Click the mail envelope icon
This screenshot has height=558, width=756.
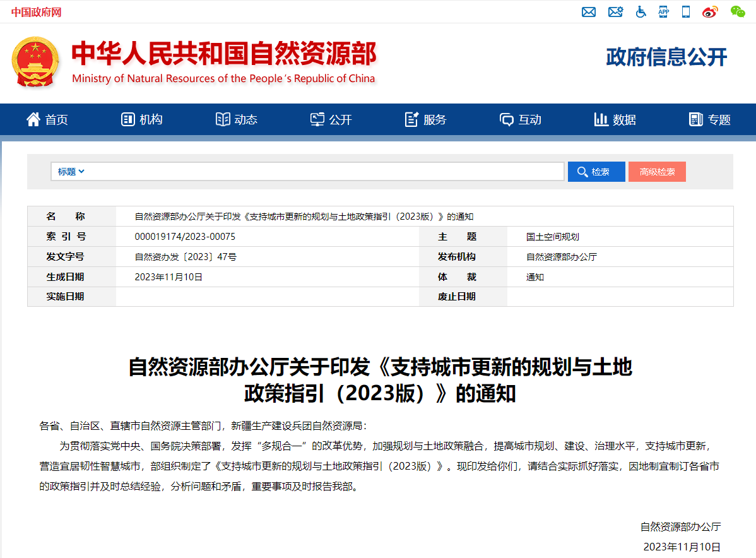(588, 12)
